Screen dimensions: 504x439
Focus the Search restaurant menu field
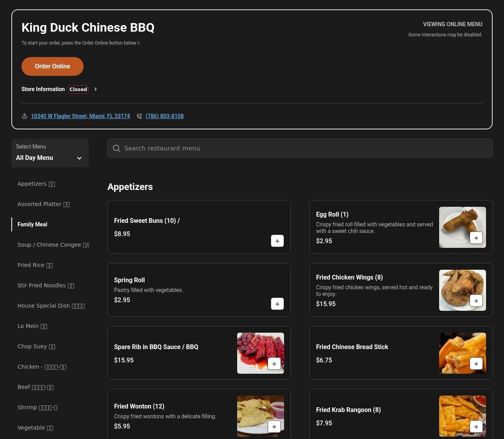click(305, 148)
